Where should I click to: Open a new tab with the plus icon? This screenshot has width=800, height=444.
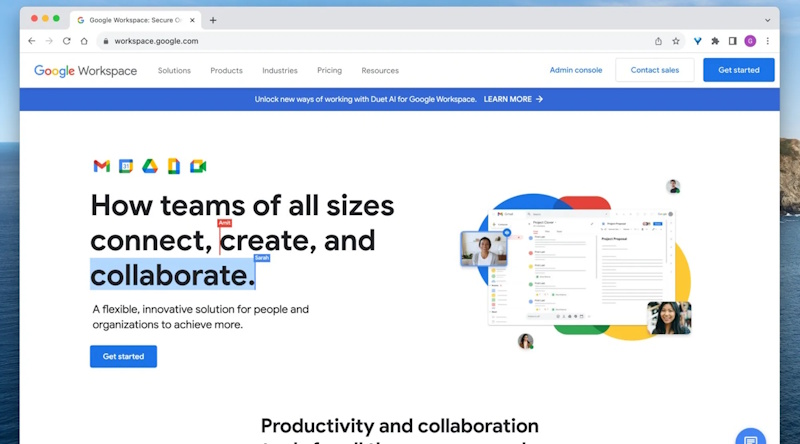[x=213, y=20]
